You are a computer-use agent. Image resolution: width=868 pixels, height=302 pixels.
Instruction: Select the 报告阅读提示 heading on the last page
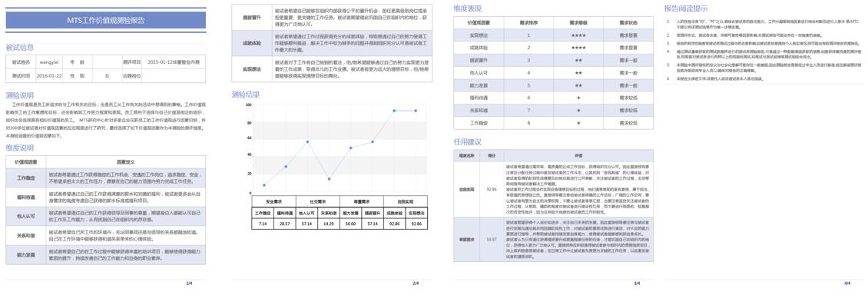point(685,8)
